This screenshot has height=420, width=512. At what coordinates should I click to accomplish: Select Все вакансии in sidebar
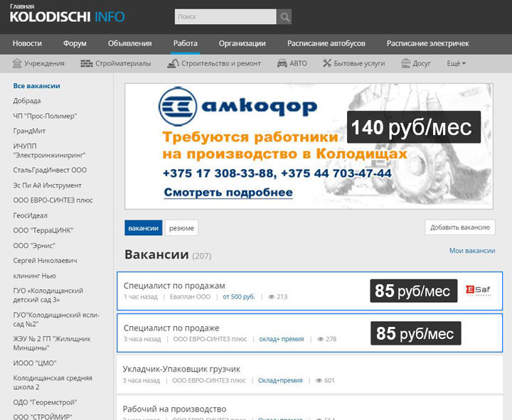pyautogui.click(x=36, y=86)
